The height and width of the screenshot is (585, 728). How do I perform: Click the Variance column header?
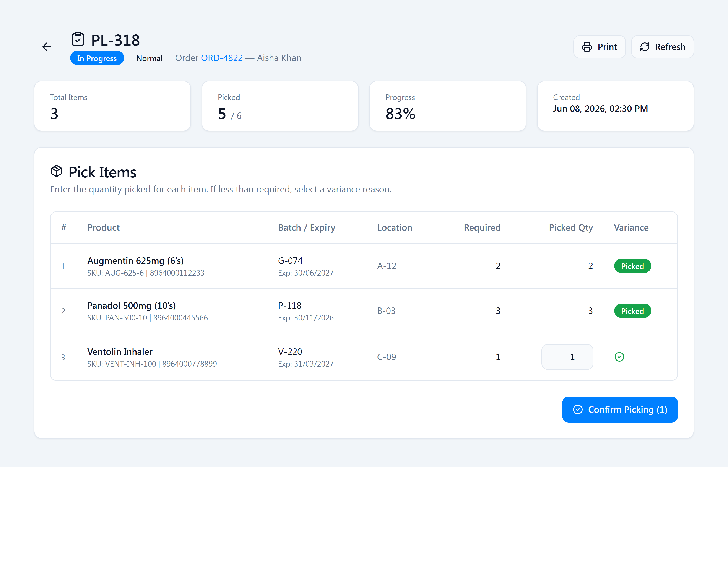pos(631,228)
